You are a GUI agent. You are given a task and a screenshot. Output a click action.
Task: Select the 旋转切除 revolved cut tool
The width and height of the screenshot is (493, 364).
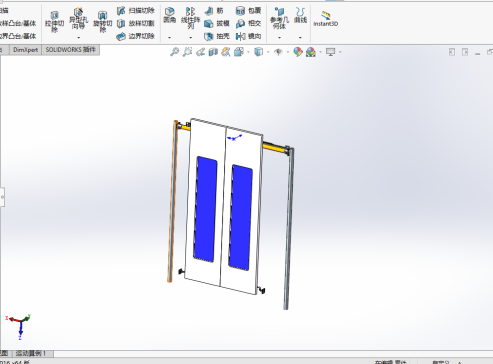(102, 22)
